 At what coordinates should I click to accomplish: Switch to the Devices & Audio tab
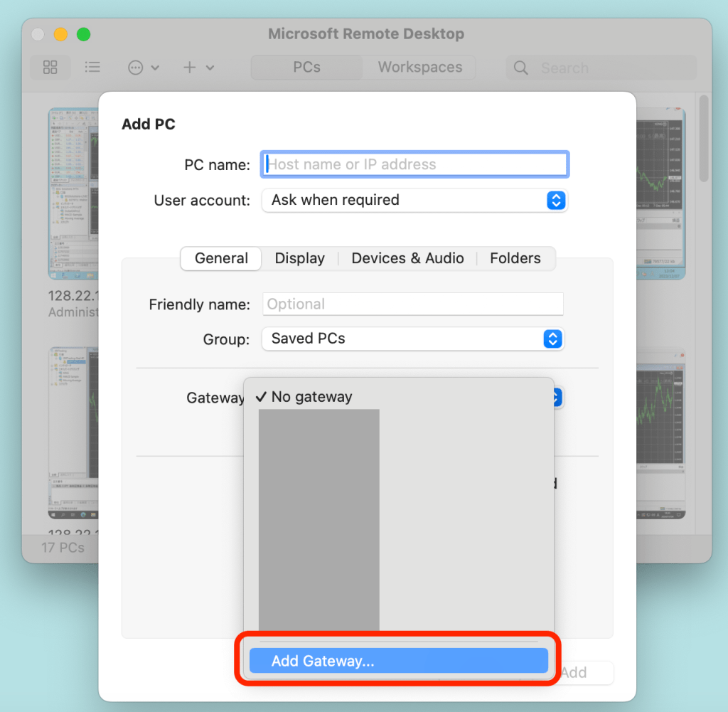tap(407, 258)
